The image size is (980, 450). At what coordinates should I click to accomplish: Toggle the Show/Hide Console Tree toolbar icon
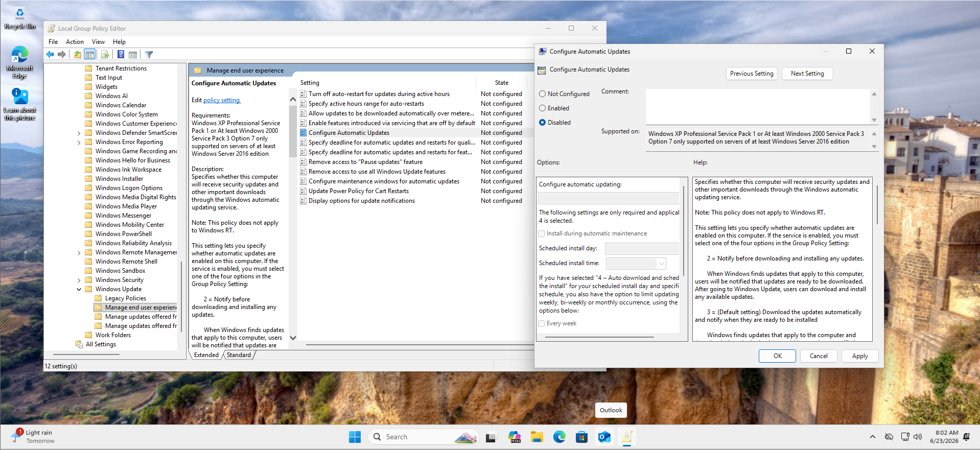pos(90,55)
